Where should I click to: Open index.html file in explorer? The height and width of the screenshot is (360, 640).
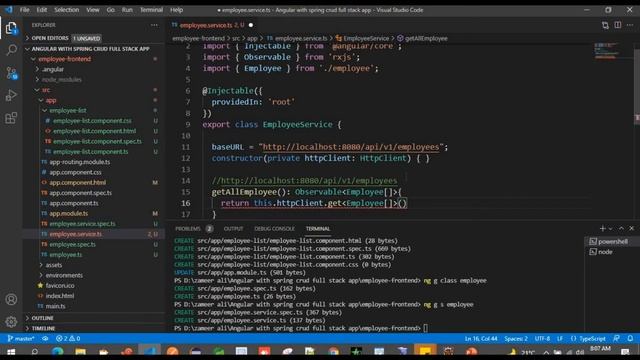point(60,296)
